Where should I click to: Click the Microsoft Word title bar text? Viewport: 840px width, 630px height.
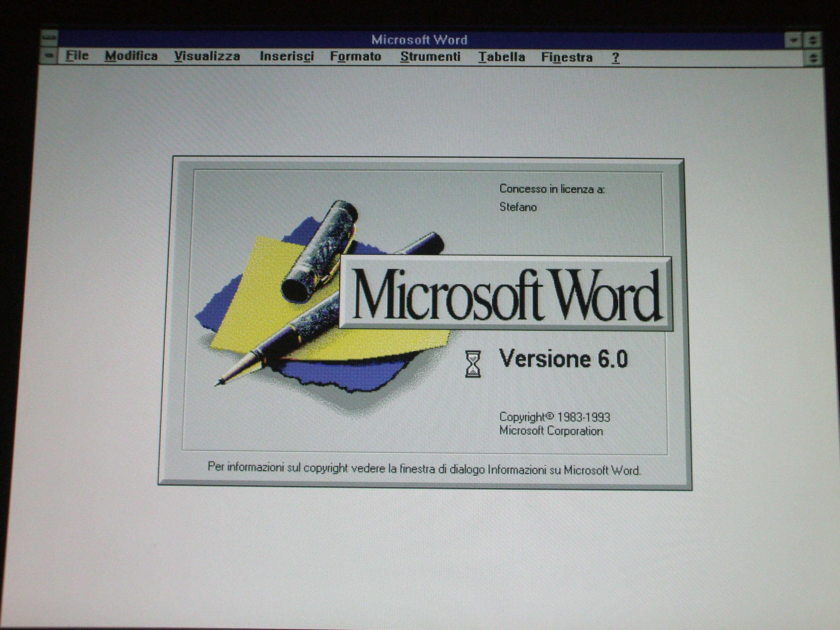[419, 39]
